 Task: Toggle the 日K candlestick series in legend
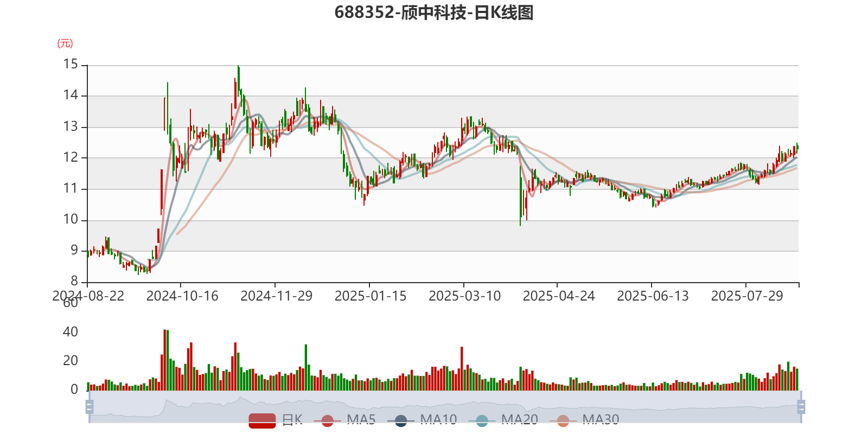click(276, 420)
